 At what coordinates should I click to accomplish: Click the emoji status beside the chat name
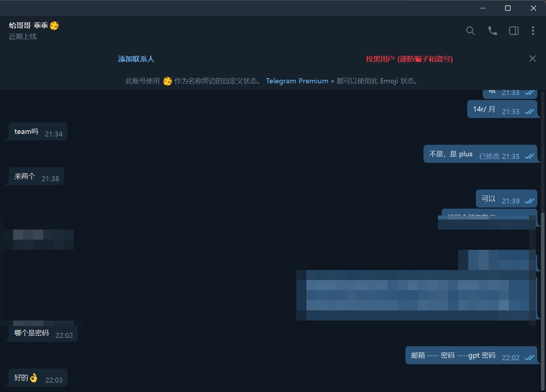(x=54, y=26)
